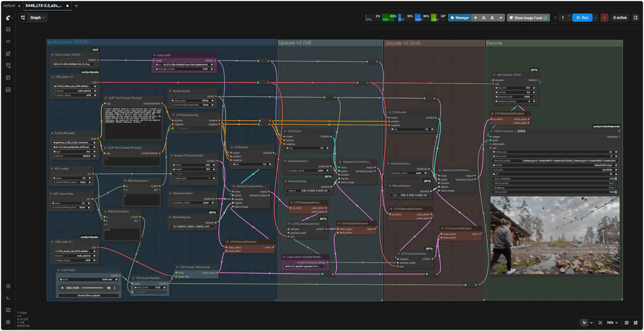The image size is (644, 331).
Task: Mute the Load Audio player volume icon
Action: pyautogui.click(x=108, y=288)
